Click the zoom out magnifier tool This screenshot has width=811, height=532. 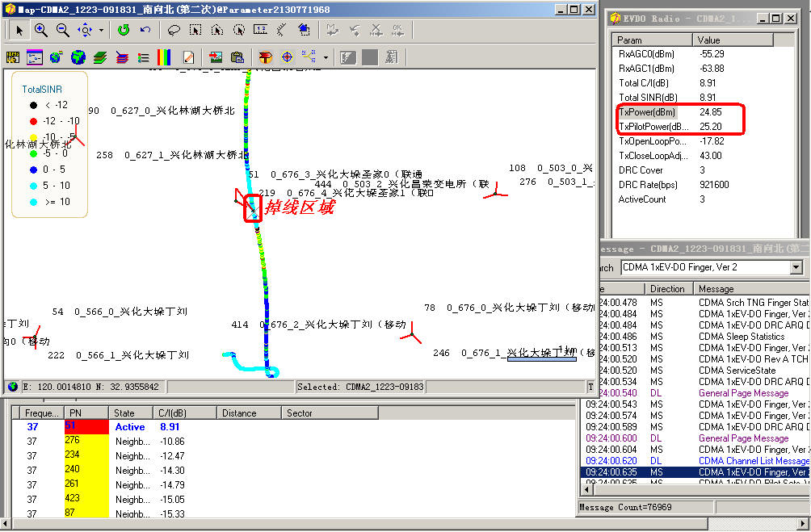pyautogui.click(x=62, y=30)
